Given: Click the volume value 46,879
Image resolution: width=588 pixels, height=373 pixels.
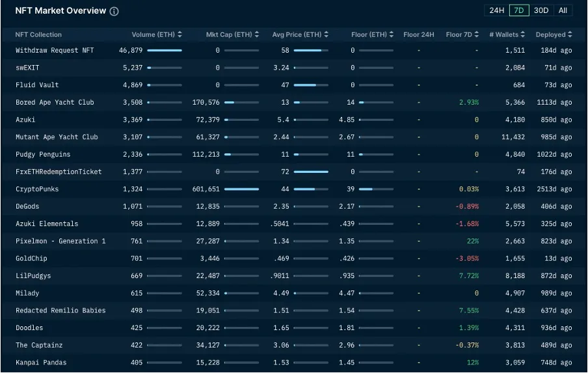Looking at the screenshot, I should [131, 50].
